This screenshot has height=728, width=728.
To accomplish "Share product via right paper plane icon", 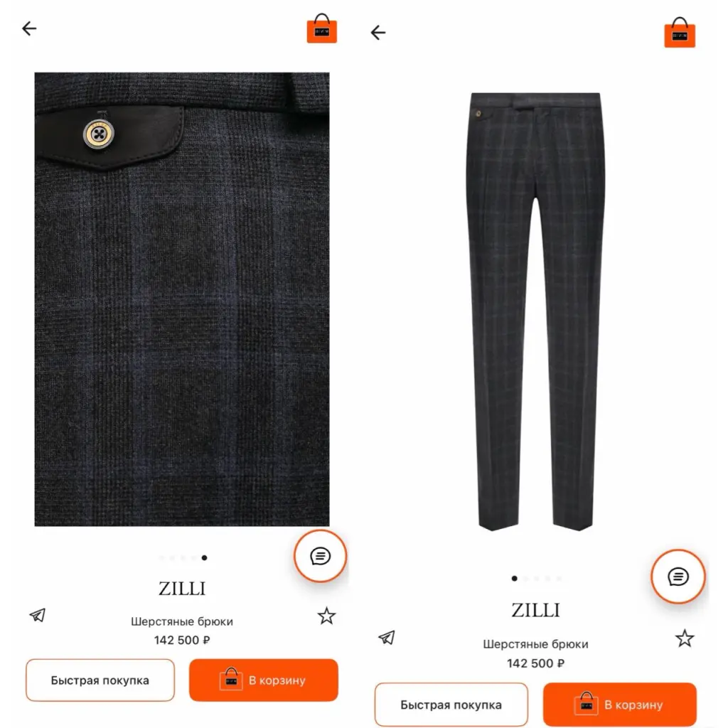I will pos(387,638).
